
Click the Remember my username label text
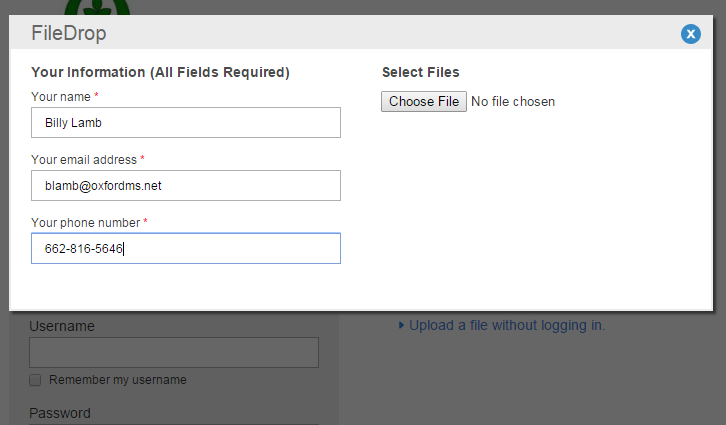point(117,380)
